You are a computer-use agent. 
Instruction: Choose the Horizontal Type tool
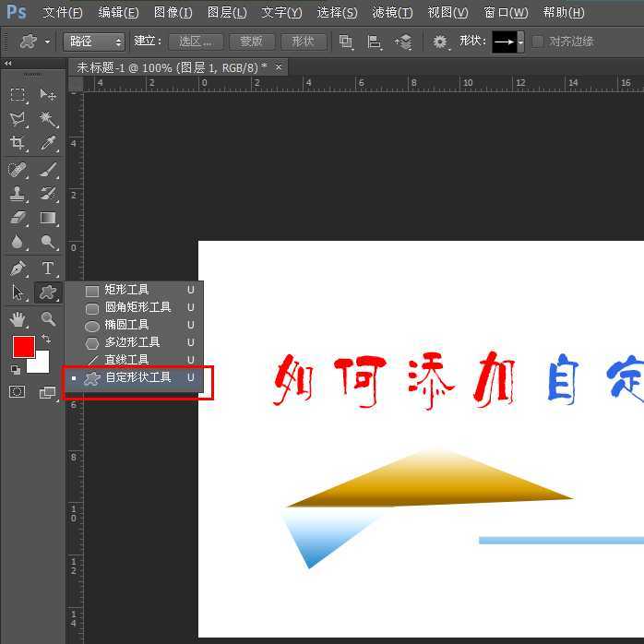[x=48, y=268]
